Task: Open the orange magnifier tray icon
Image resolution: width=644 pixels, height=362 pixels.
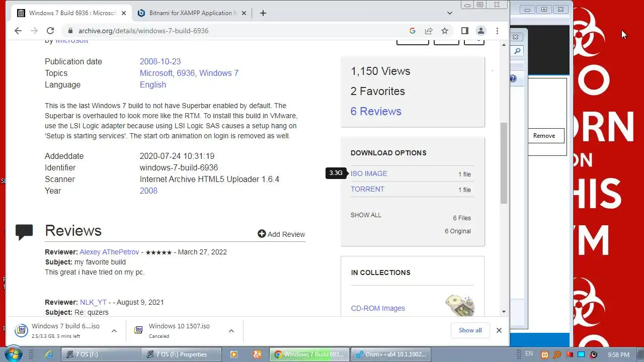Action: coord(556,354)
